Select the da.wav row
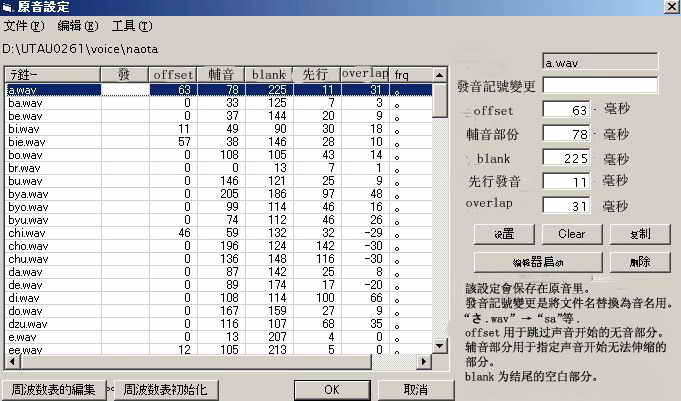This screenshot has height=401, width=681. click(219, 272)
